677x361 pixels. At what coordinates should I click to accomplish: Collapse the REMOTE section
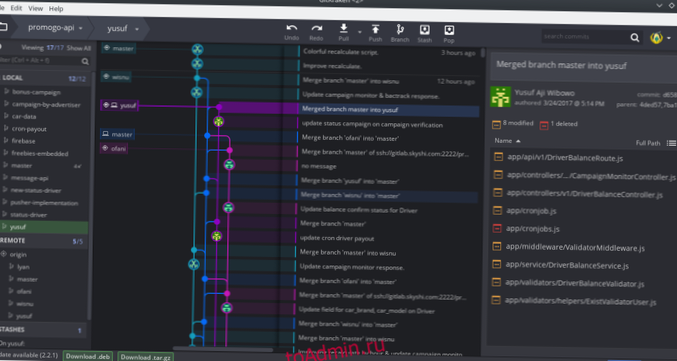13,241
